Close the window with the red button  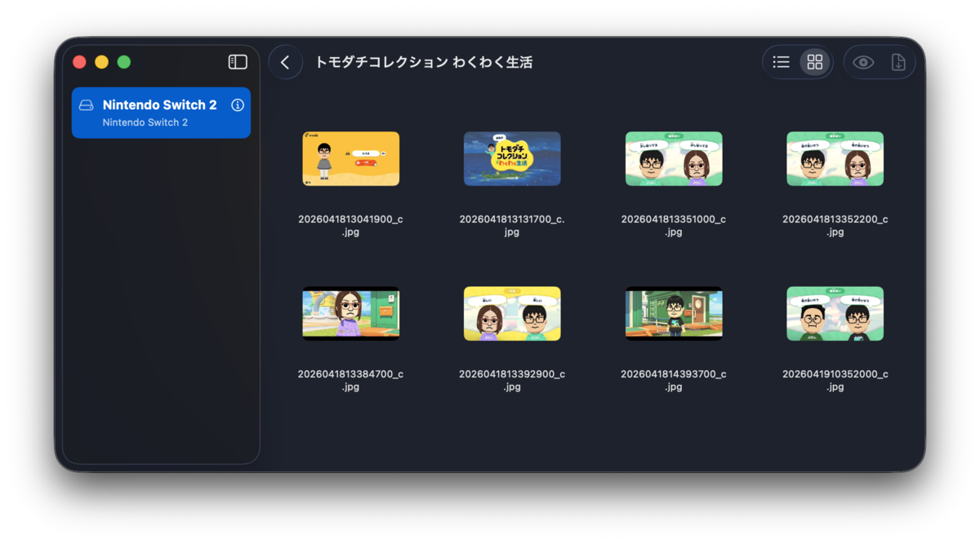click(79, 62)
